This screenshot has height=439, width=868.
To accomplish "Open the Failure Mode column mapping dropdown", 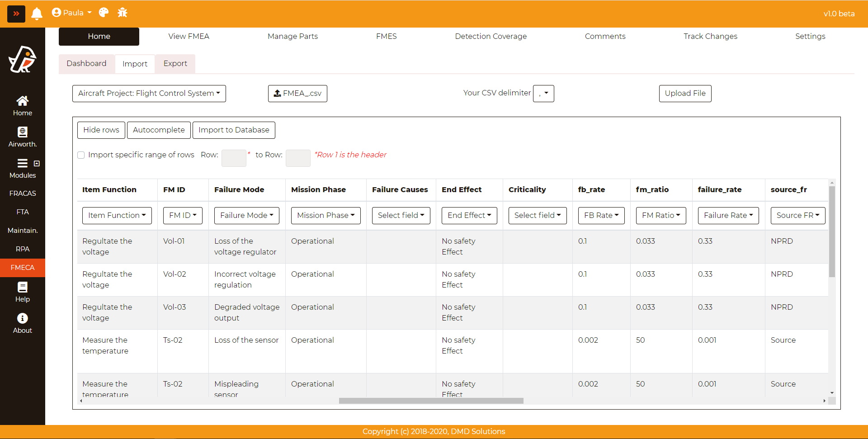I will [x=246, y=215].
